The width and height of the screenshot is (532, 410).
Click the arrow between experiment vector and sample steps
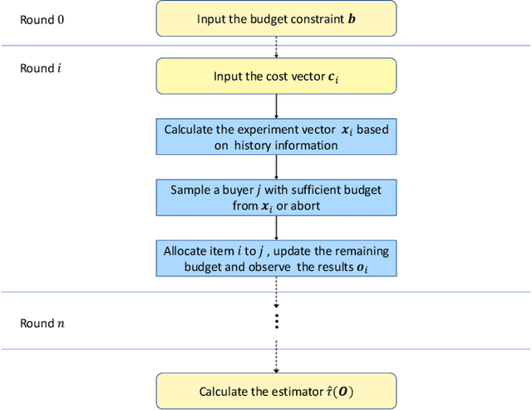(276, 167)
